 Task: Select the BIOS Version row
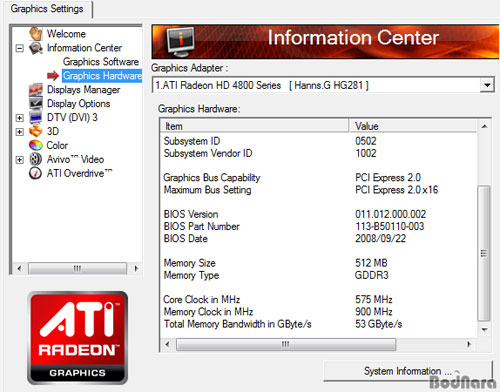(x=318, y=214)
